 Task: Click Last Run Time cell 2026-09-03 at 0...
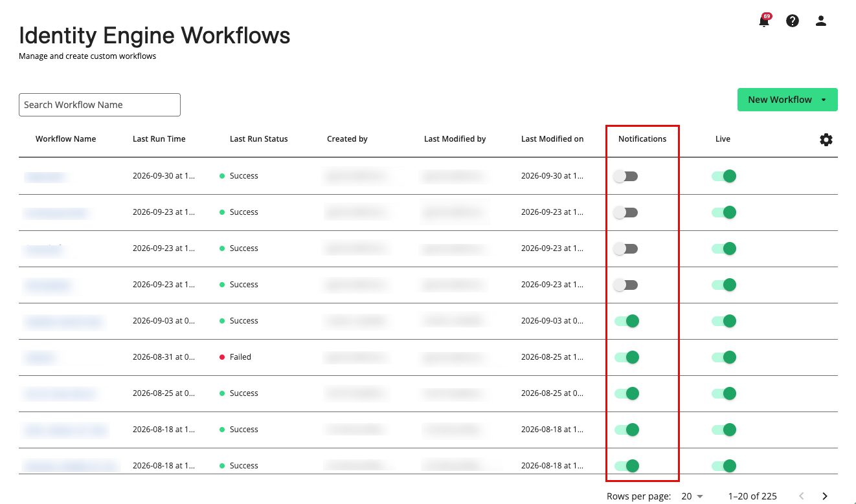[x=164, y=321]
